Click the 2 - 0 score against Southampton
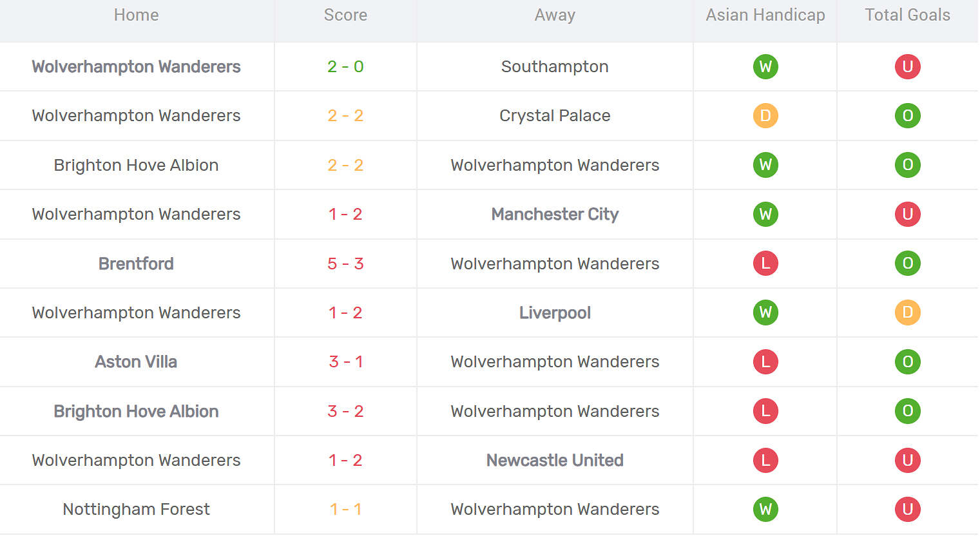Viewport: 980px width, 538px height. coord(345,66)
